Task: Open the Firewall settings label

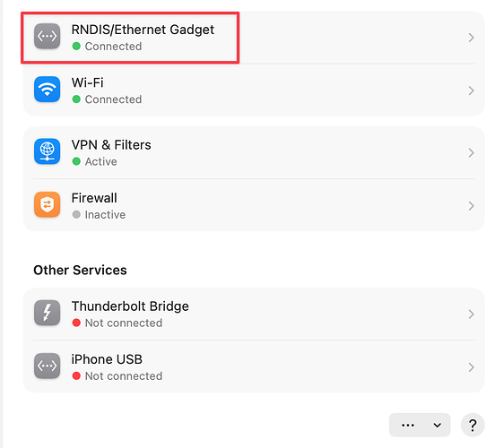Action: [94, 198]
